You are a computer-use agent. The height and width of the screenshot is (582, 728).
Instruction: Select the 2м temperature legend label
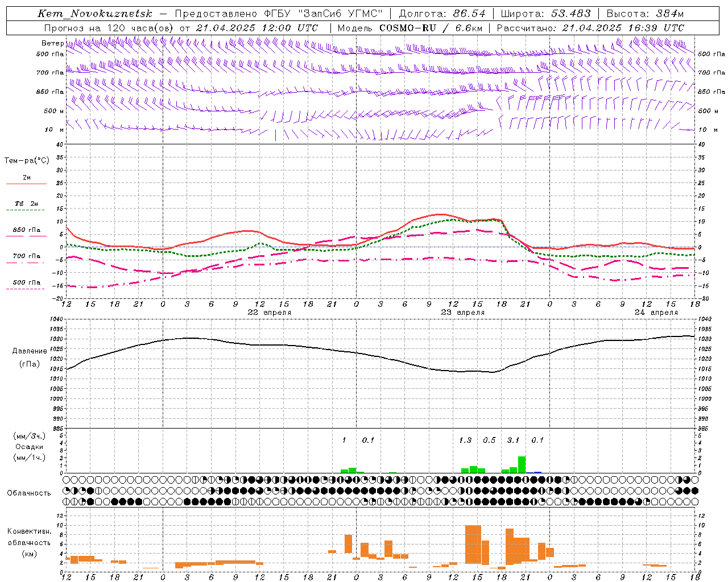(27, 177)
